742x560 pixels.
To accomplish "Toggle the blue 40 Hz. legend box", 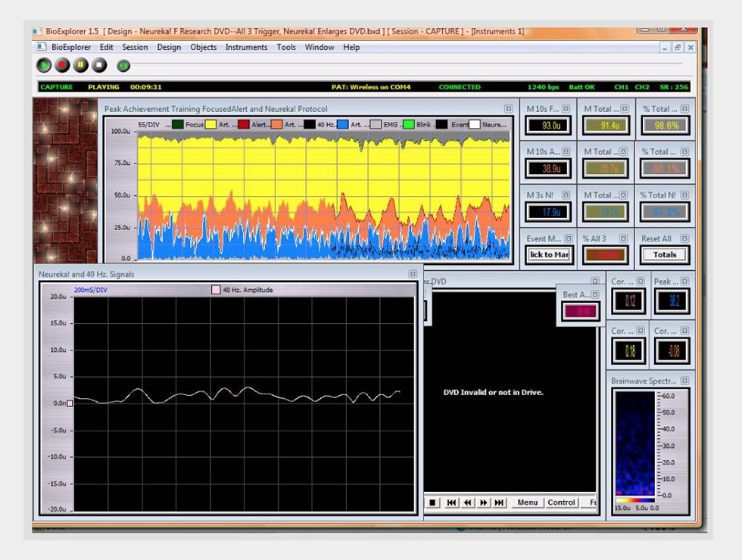I will pos(343,124).
